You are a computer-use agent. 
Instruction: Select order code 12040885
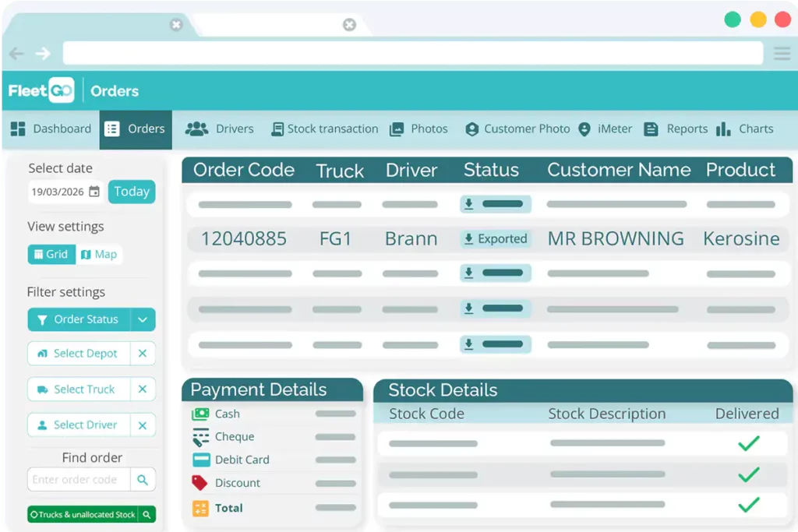pos(244,238)
